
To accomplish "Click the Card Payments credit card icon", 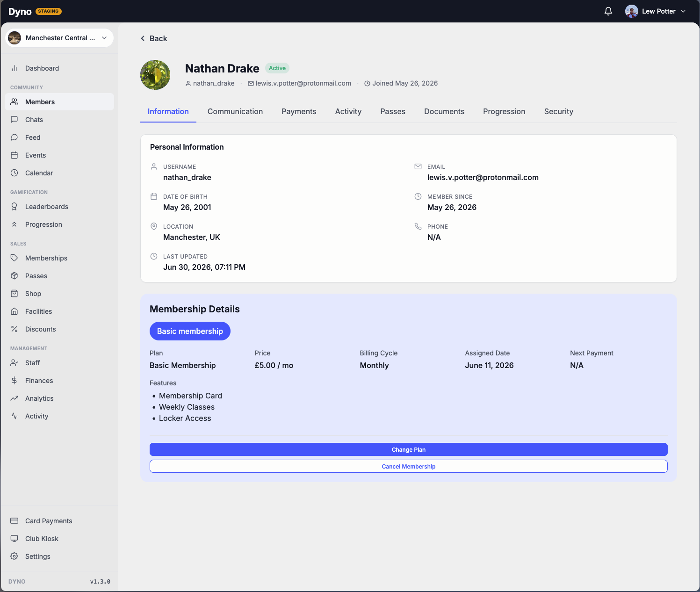I will [14, 521].
